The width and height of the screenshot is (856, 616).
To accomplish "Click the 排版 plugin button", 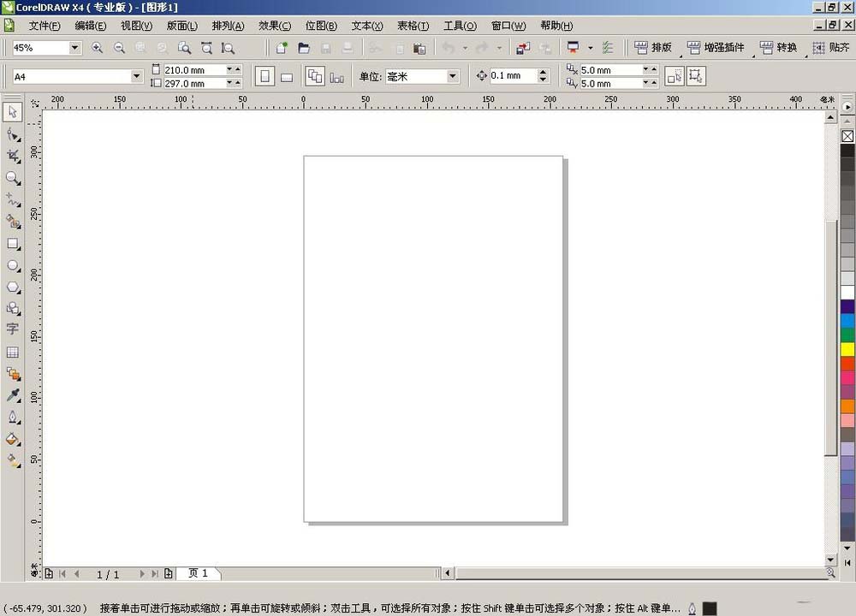I will (x=653, y=48).
